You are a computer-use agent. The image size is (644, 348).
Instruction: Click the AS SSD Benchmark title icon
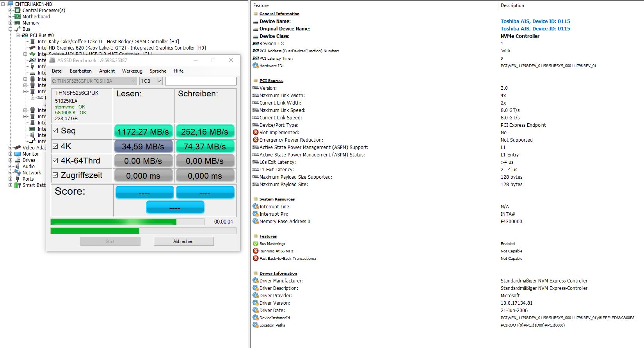[53, 60]
